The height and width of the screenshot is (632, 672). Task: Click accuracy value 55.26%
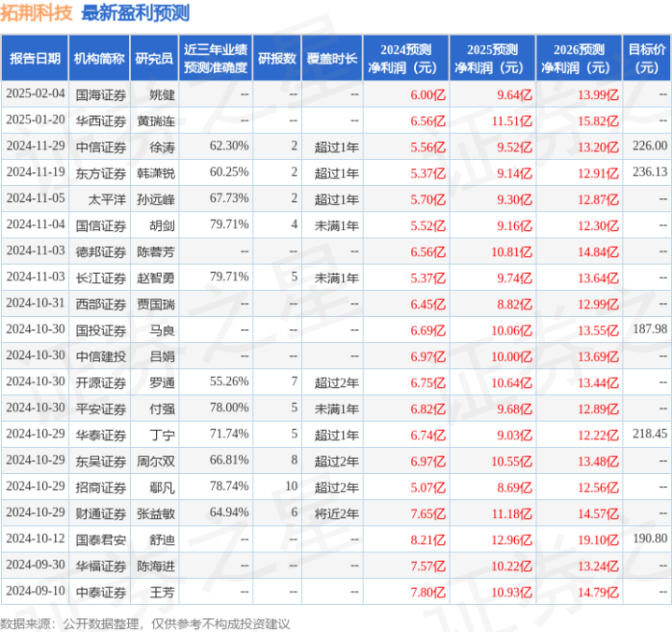(x=229, y=381)
